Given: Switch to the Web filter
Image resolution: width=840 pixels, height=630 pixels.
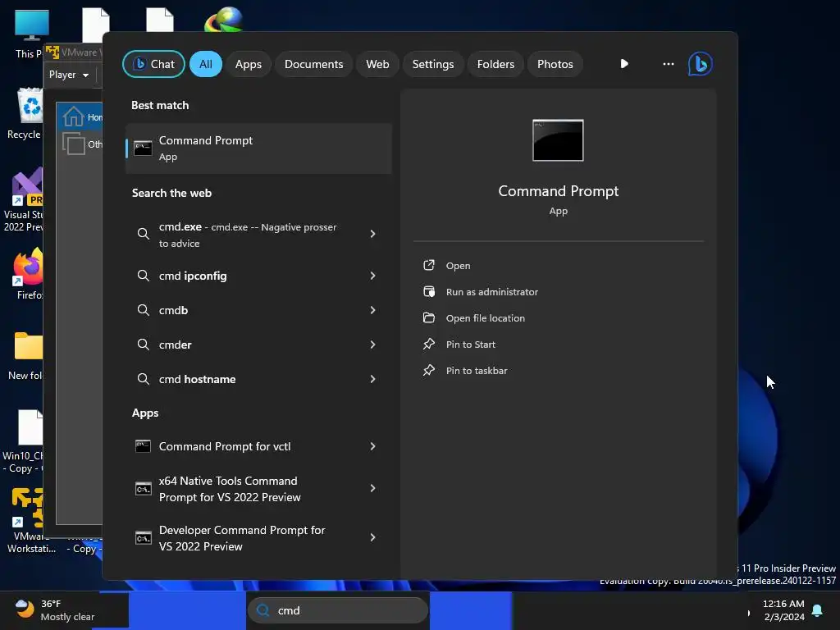Looking at the screenshot, I should 377,64.
